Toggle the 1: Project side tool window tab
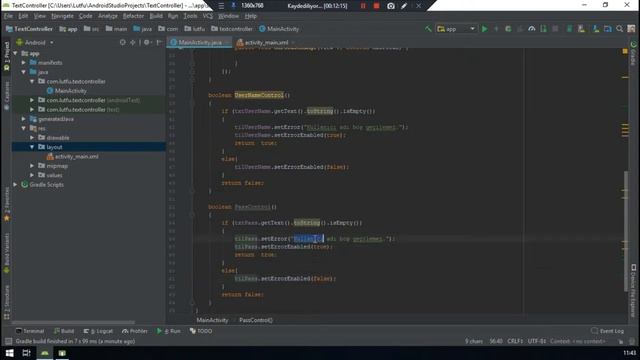The image size is (640, 360). [x=7, y=56]
